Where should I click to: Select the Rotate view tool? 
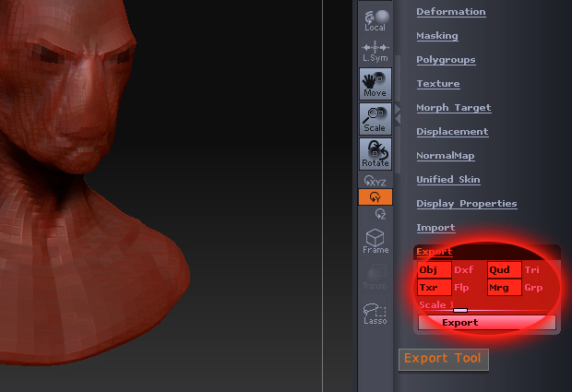375,153
